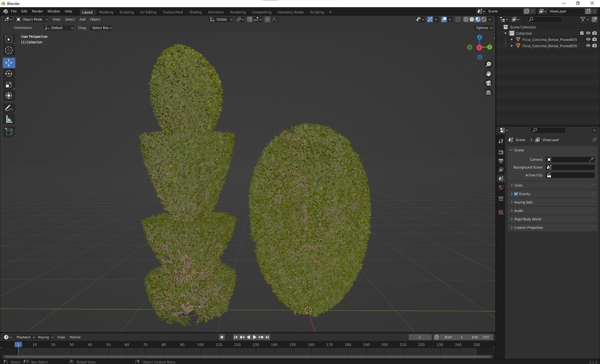
Task: Pick the Annotate pencil tool
Action: [9, 108]
